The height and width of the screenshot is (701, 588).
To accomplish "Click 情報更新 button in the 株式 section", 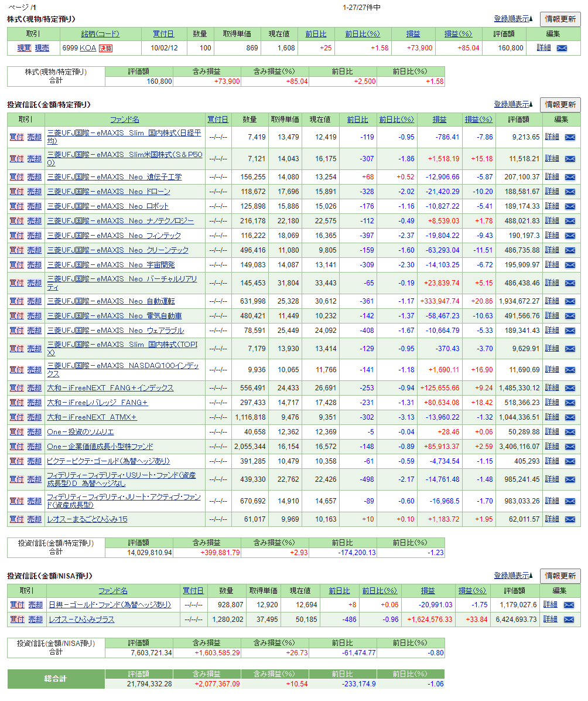I will coord(560,19).
